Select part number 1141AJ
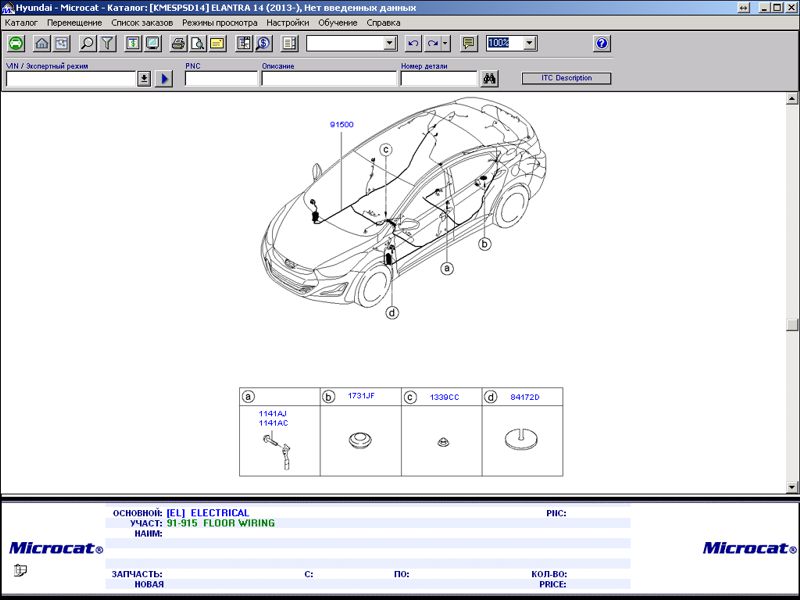The height and width of the screenshot is (600, 800). [x=272, y=414]
